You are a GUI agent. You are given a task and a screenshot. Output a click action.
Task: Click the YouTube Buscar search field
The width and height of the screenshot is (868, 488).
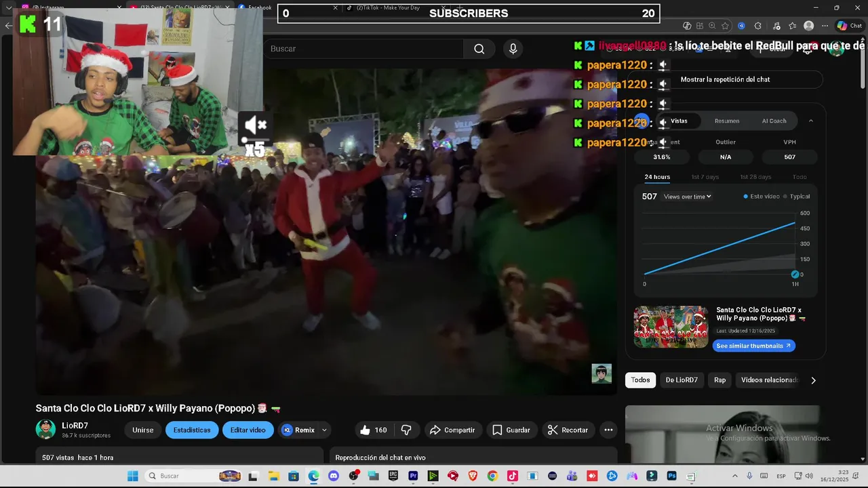click(x=363, y=49)
